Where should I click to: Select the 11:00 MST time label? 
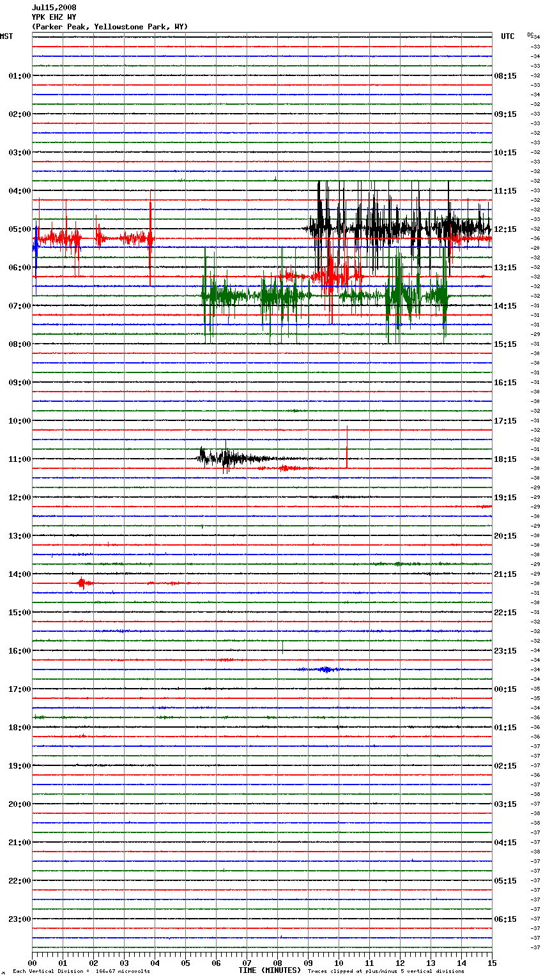20,459
